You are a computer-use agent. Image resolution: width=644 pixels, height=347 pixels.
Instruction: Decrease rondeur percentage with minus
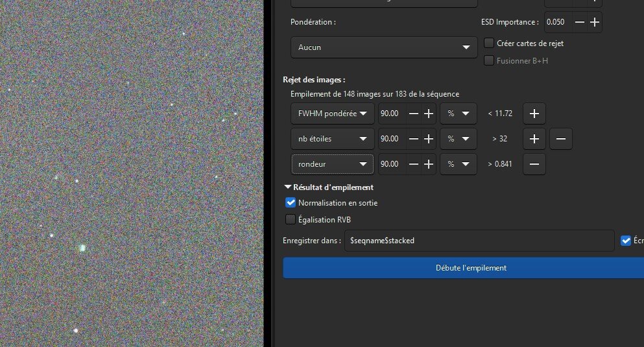(414, 164)
